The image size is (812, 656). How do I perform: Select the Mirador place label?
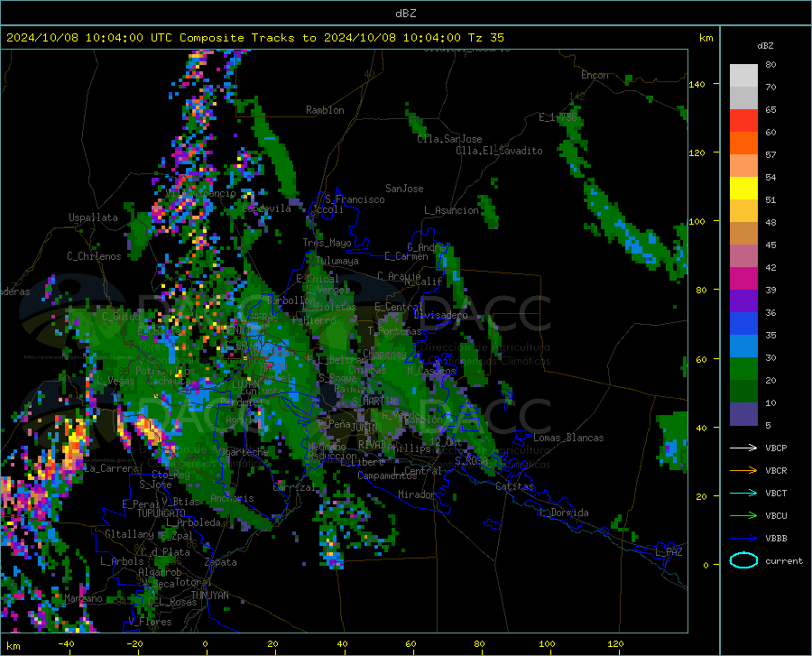416,494
